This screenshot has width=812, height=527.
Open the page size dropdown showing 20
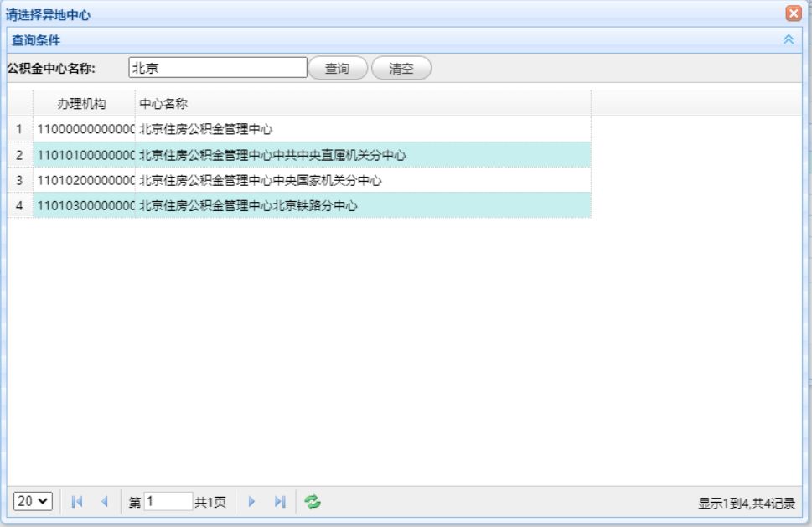(33, 501)
